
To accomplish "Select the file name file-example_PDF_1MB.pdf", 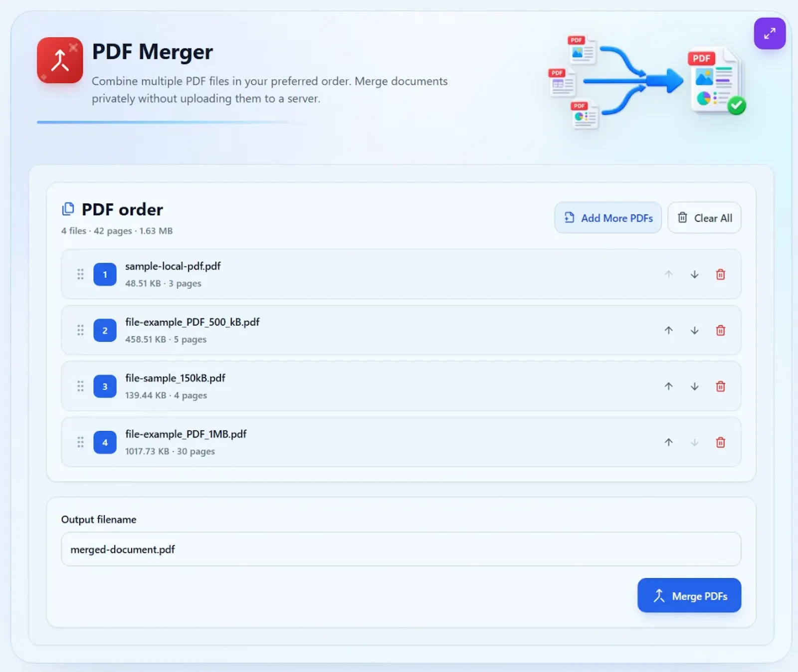I will 186,434.
